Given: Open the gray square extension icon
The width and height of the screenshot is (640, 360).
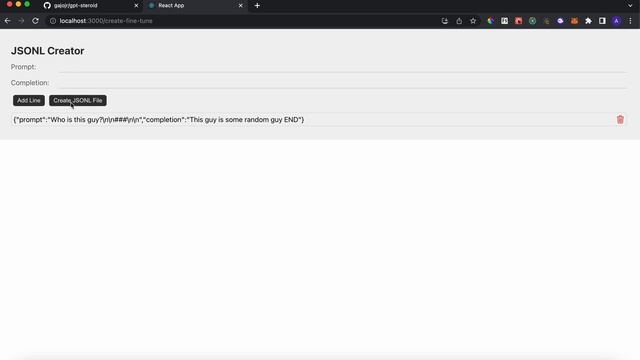Looking at the screenshot, I should pyautogui.click(x=504, y=21).
